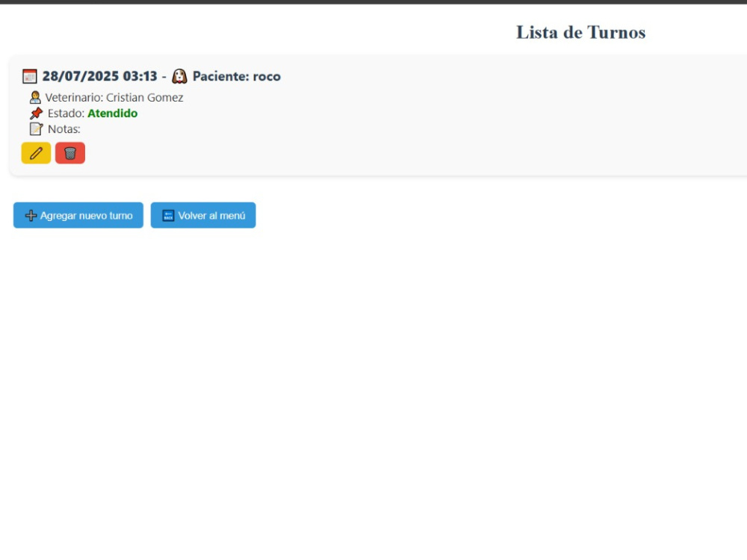Click the dog icon next to Paciente
This screenshot has height=560, width=747.
click(x=179, y=76)
